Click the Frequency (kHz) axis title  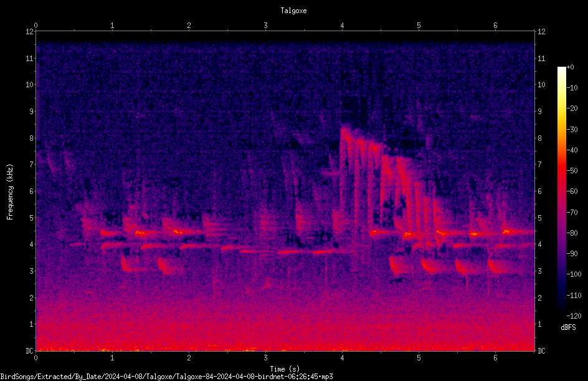10,192
